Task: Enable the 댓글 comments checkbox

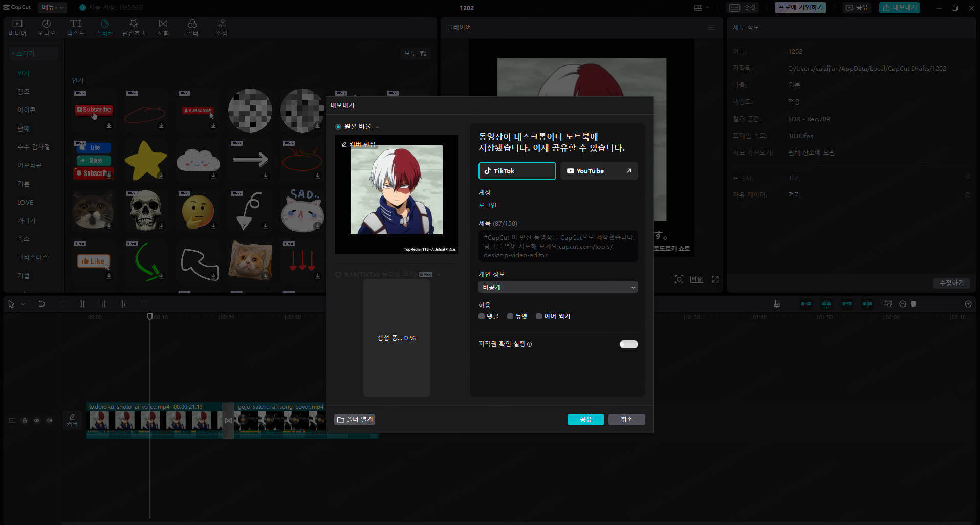Action: pyautogui.click(x=482, y=316)
